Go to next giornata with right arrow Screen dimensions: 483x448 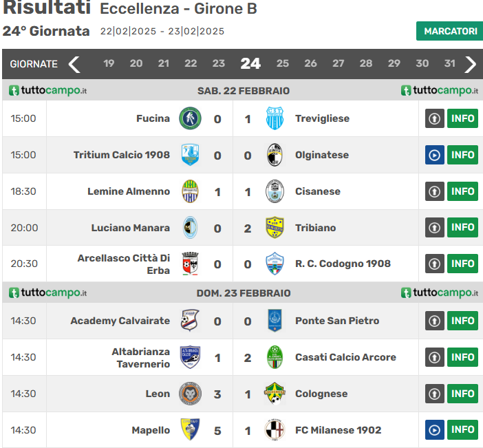click(x=471, y=64)
